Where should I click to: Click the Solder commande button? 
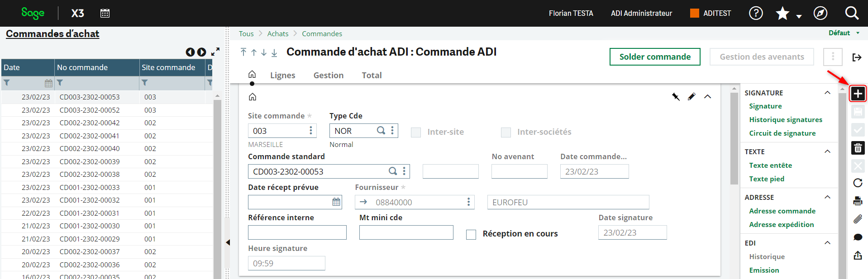coord(654,57)
